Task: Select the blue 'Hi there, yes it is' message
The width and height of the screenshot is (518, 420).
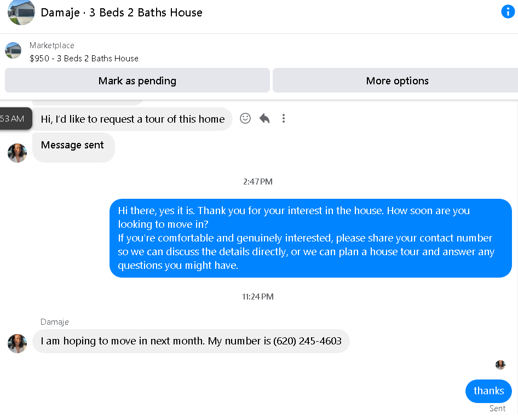Action: 310,238
